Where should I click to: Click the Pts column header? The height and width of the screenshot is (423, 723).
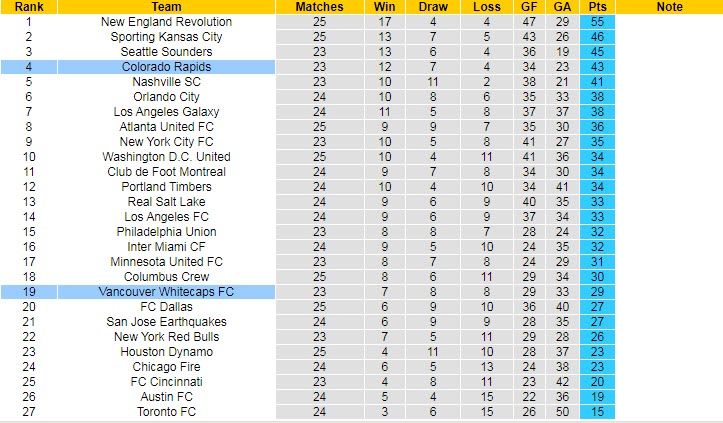click(x=597, y=7)
